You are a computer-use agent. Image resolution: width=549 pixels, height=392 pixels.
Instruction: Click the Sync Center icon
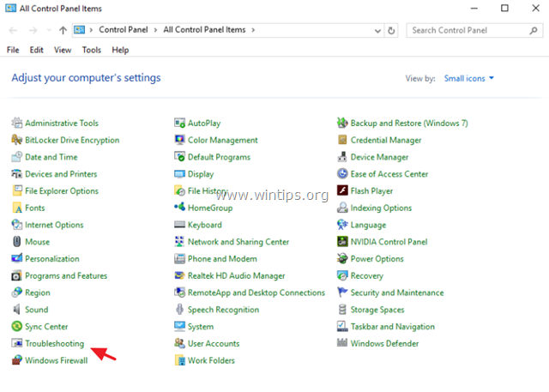[x=17, y=326]
